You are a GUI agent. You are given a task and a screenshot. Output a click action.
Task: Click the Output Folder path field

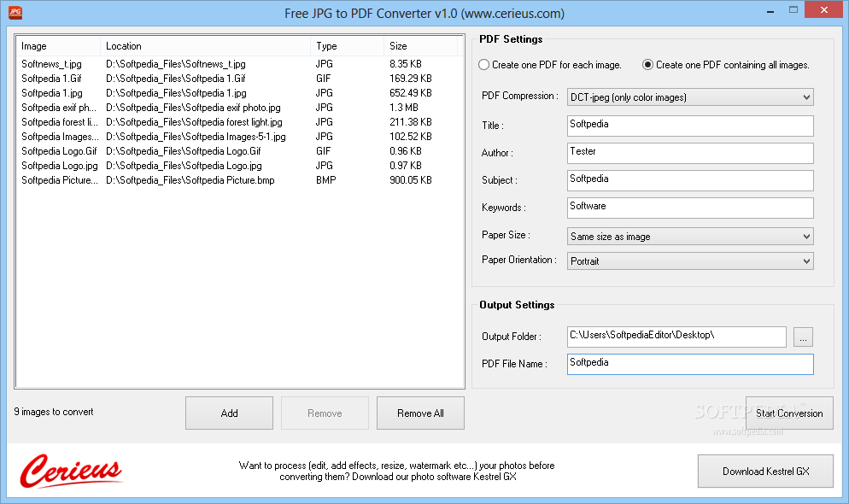click(x=676, y=337)
